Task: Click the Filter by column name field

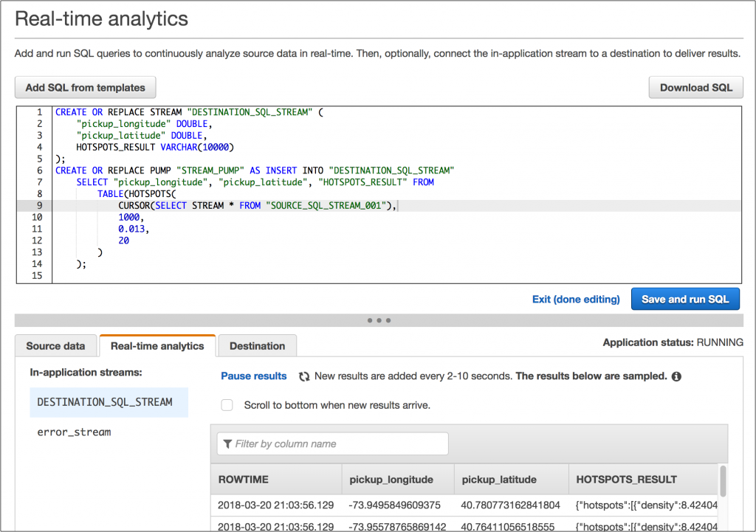Action: [x=333, y=443]
